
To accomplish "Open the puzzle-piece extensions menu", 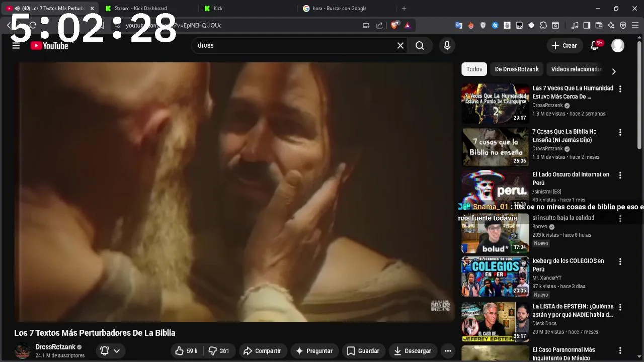I will [543, 25].
